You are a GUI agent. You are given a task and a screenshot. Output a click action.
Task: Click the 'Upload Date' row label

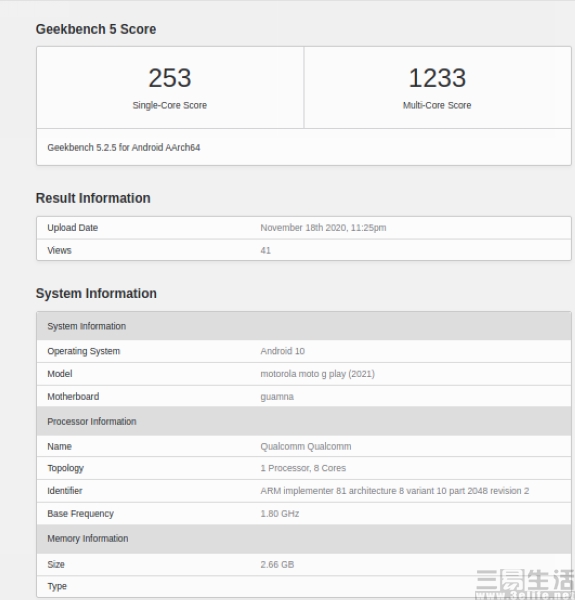(73, 228)
